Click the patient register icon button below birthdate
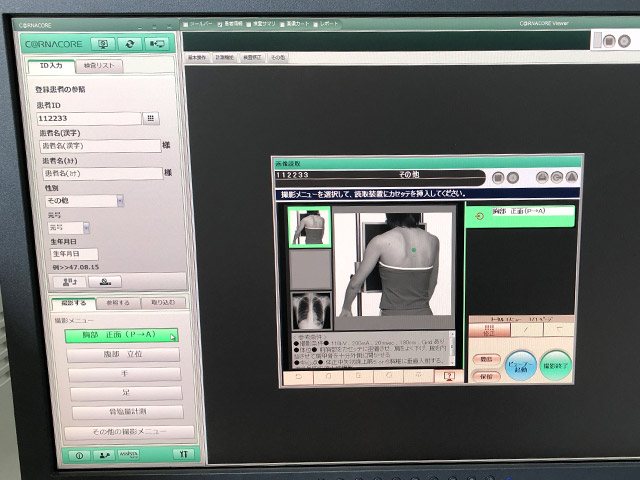The image size is (640, 480). click(70, 282)
